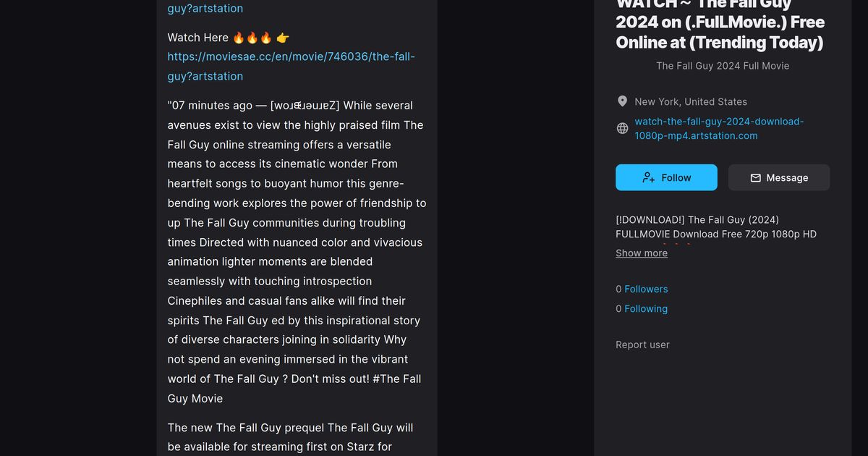Click the add-person icon in Follow button

[x=649, y=177]
